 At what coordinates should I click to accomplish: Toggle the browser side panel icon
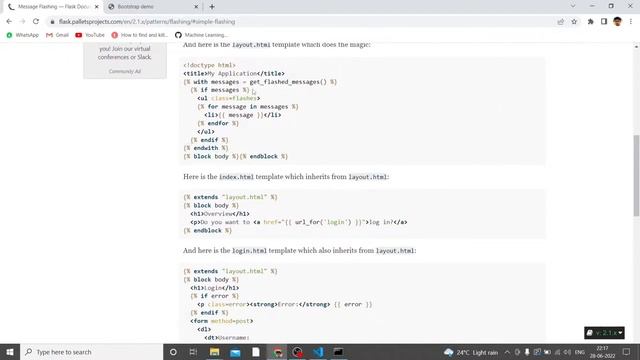(604, 22)
